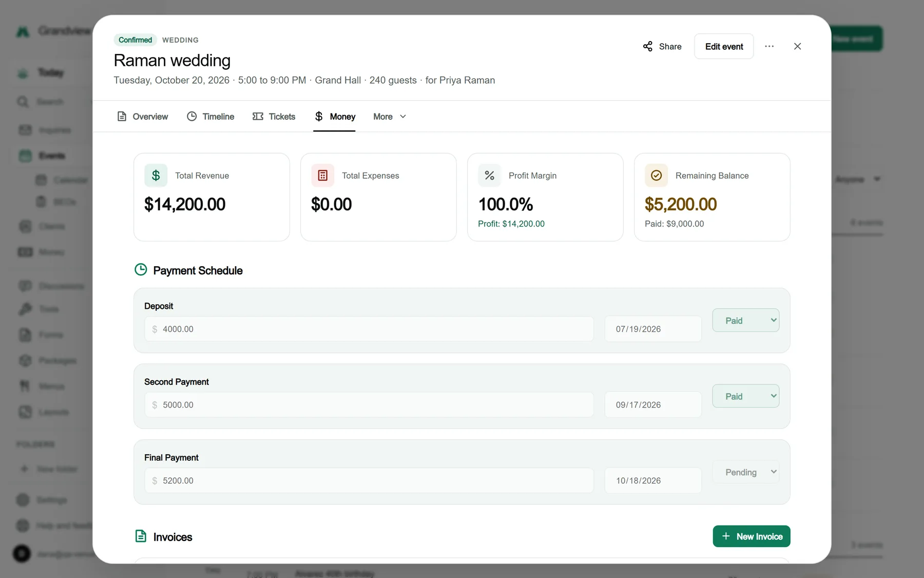Open the three-dots more options menu

pos(769,46)
